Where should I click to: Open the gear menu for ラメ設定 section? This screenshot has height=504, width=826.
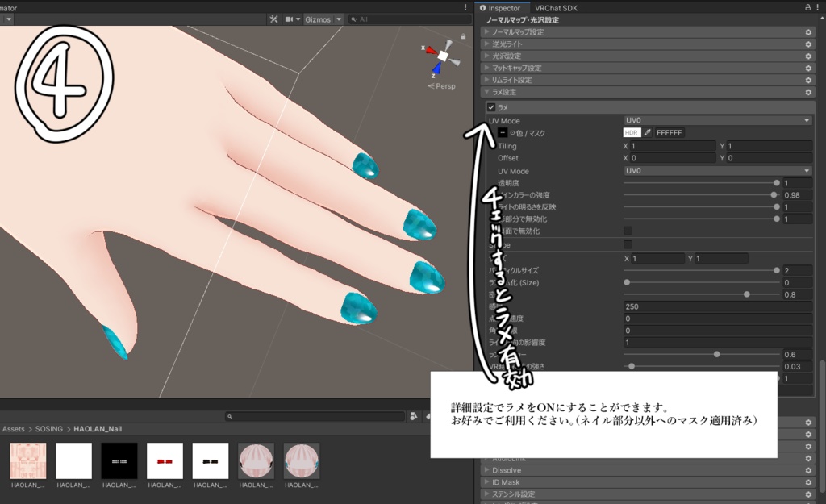pos(808,92)
